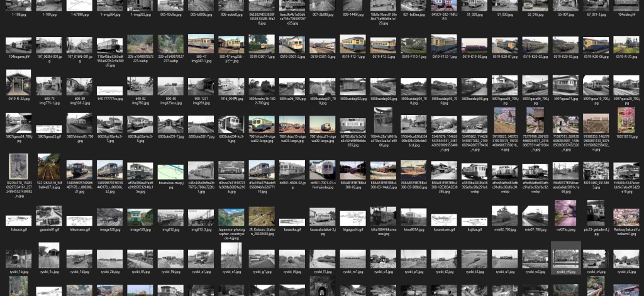Open the fukuroi.gif diagram file
This screenshot has height=296, width=644.
(19, 217)
